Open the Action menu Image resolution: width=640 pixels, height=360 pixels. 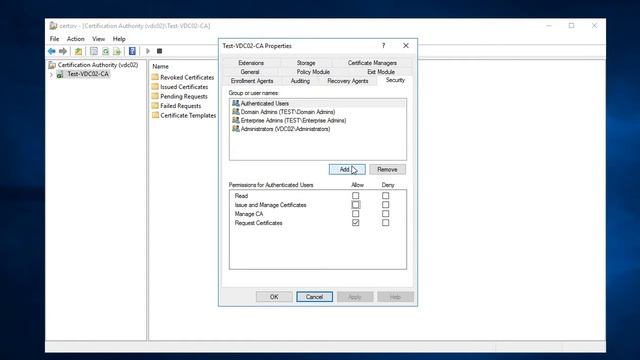click(76, 39)
